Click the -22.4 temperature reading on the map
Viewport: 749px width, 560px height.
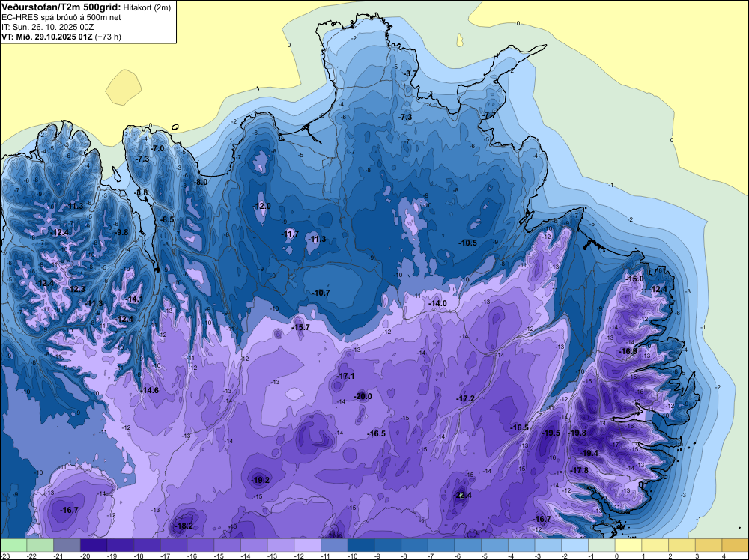pos(462,495)
